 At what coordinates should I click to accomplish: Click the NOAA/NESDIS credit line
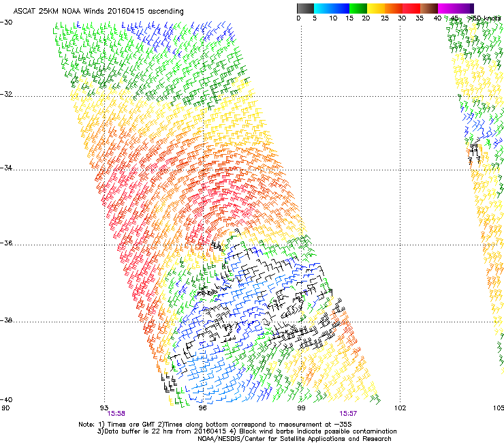(294, 439)
